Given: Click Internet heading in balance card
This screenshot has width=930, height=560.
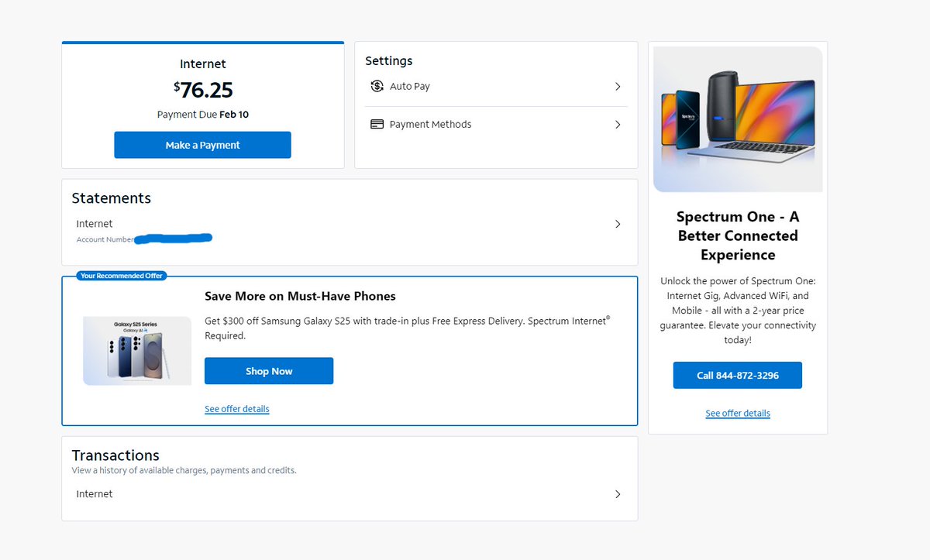Looking at the screenshot, I should 203,64.
